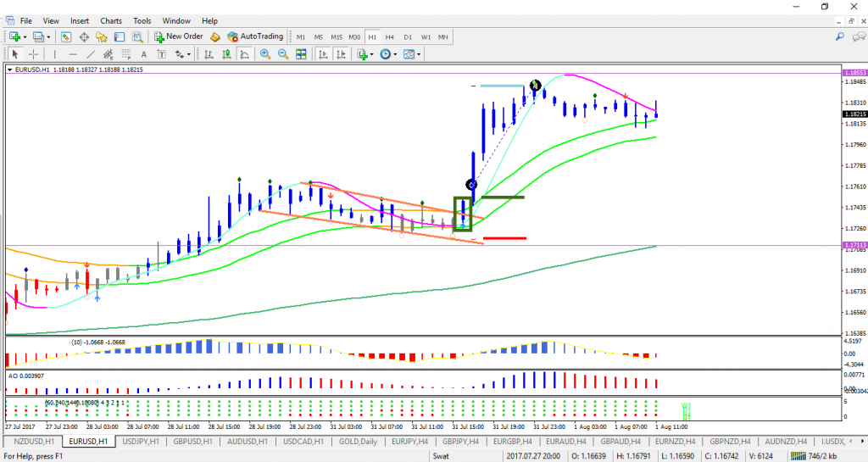Viewport: 868px width, 462px height.
Task: Collapse the EURUSD.H1 chart title triangle
Action: [10, 70]
